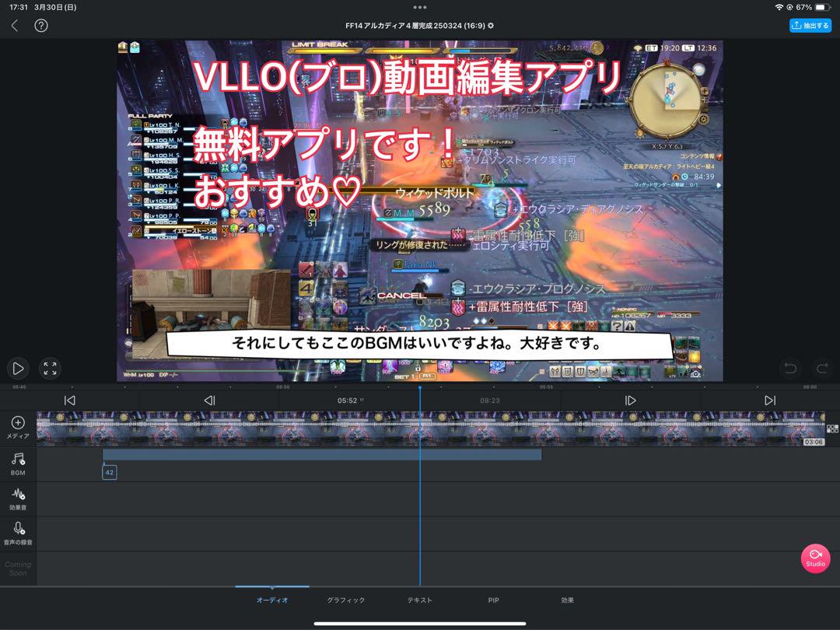The height and width of the screenshot is (630, 840).
Task: Tap the 抽出する export button
Action: click(x=810, y=25)
